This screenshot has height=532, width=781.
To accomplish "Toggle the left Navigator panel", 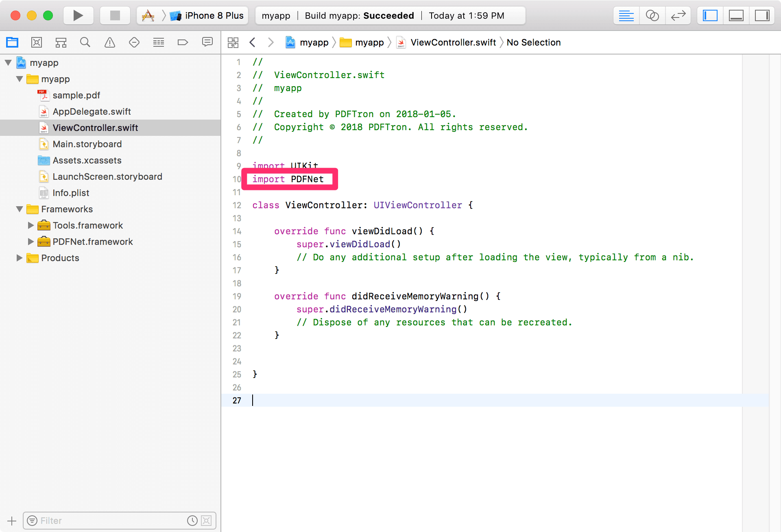I will point(710,15).
